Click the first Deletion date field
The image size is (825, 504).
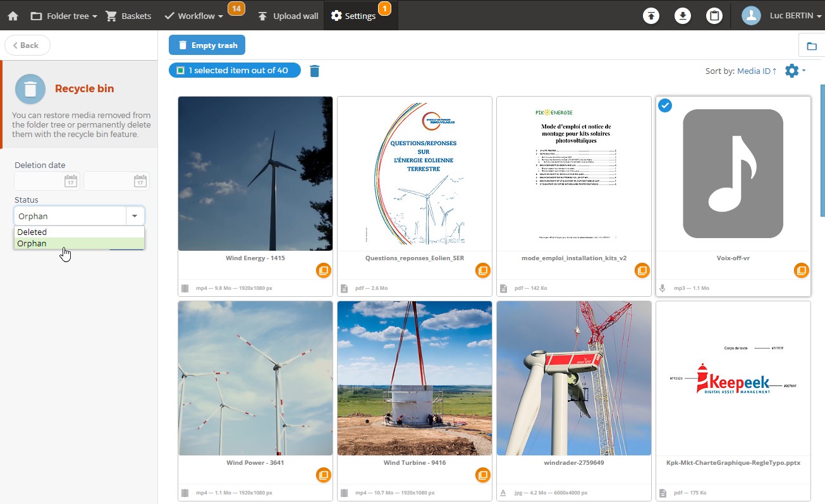click(47, 181)
